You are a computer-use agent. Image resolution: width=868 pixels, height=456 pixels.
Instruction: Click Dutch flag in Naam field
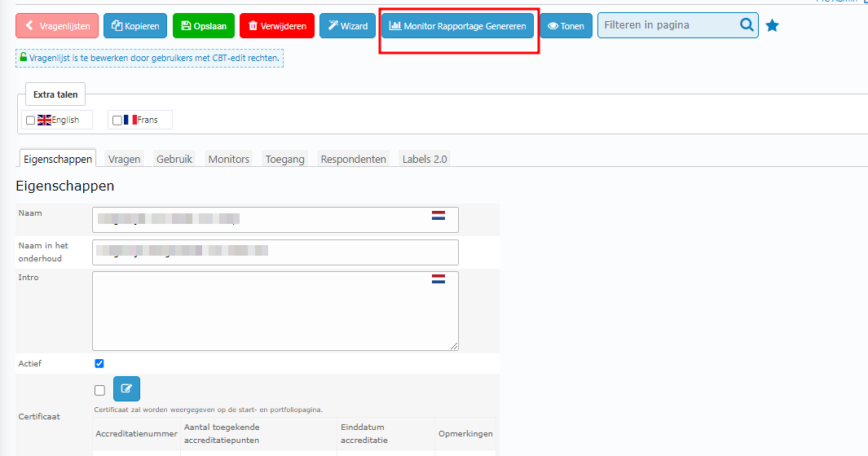point(438,216)
